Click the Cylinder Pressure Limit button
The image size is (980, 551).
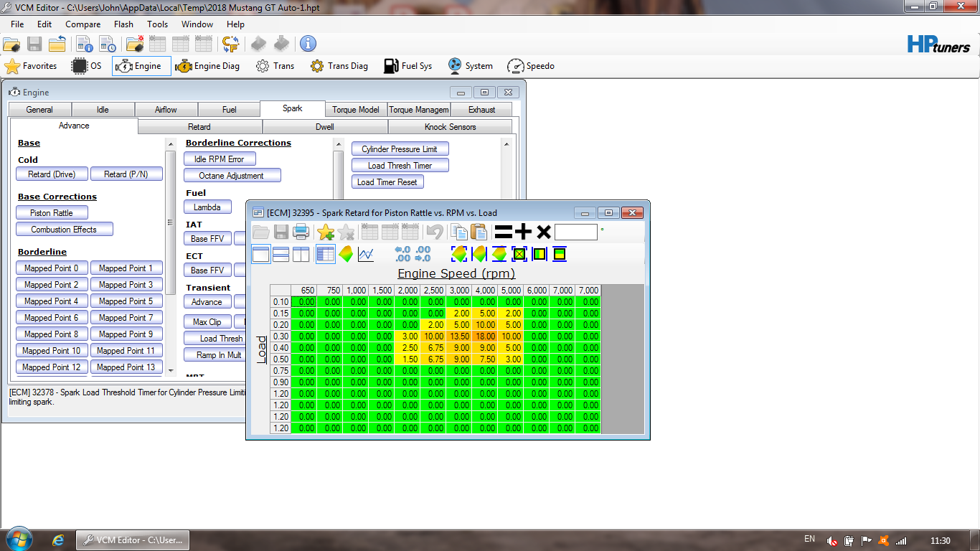pyautogui.click(x=400, y=149)
